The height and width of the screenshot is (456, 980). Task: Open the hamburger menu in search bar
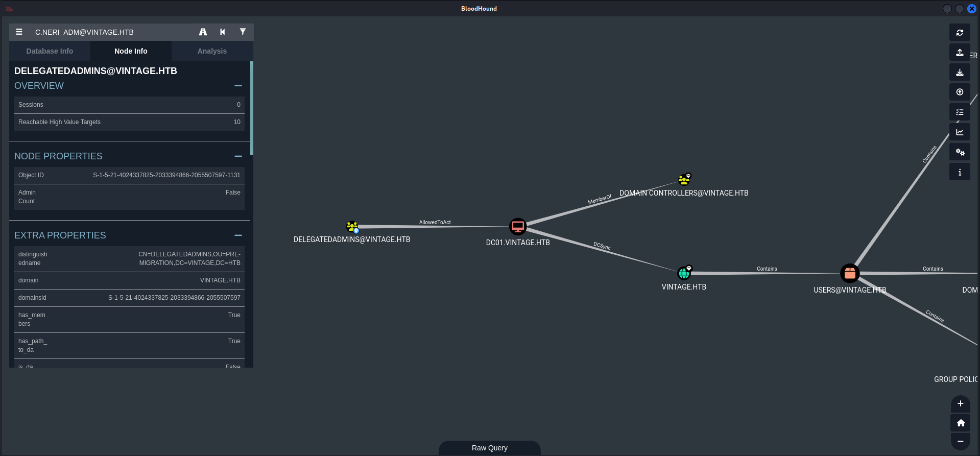19,32
